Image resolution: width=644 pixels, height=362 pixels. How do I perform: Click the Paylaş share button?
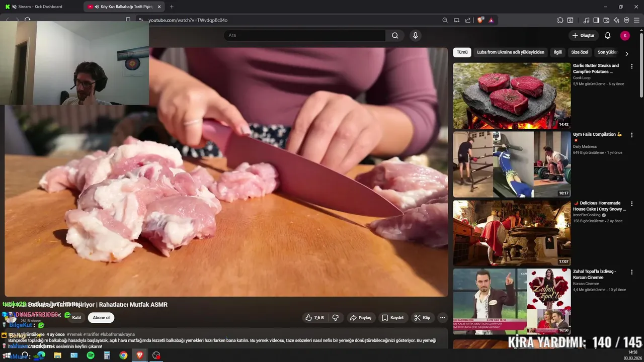click(x=361, y=318)
